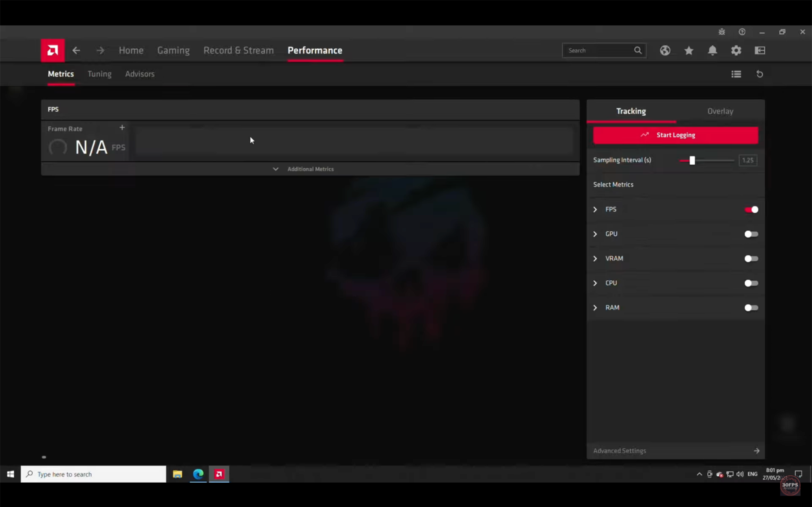Open Advanced Settings arrow

(757, 451)
